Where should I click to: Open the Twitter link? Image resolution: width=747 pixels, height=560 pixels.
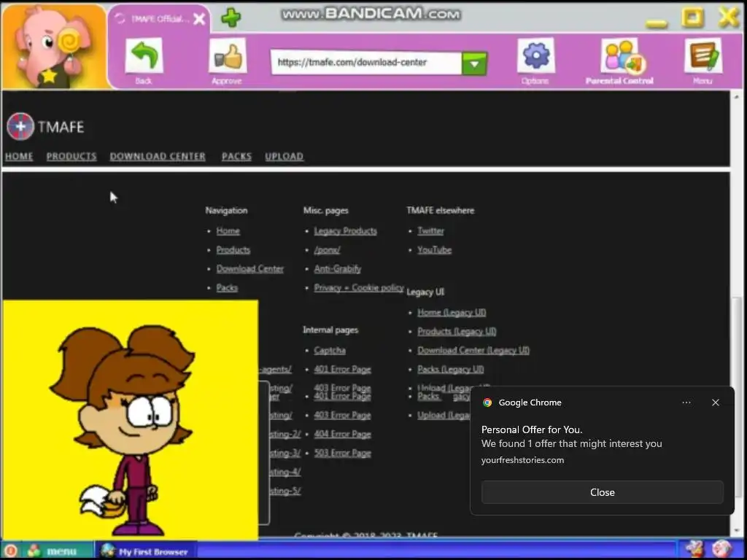(x=430, y=231)
